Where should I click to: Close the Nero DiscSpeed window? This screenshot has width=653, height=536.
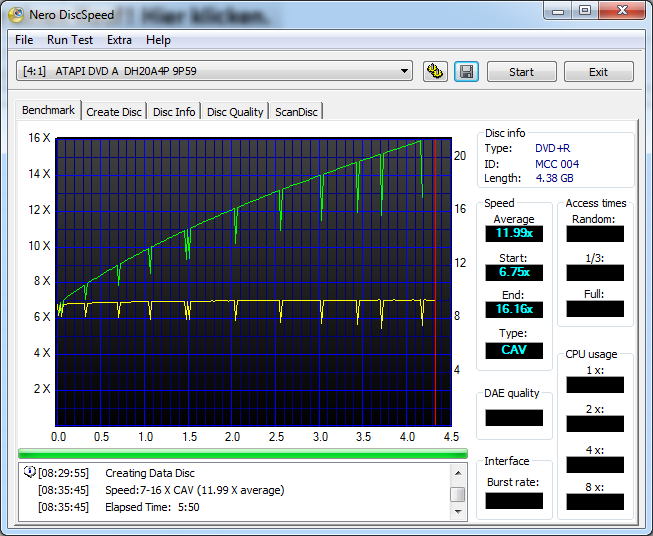point(622,10)
